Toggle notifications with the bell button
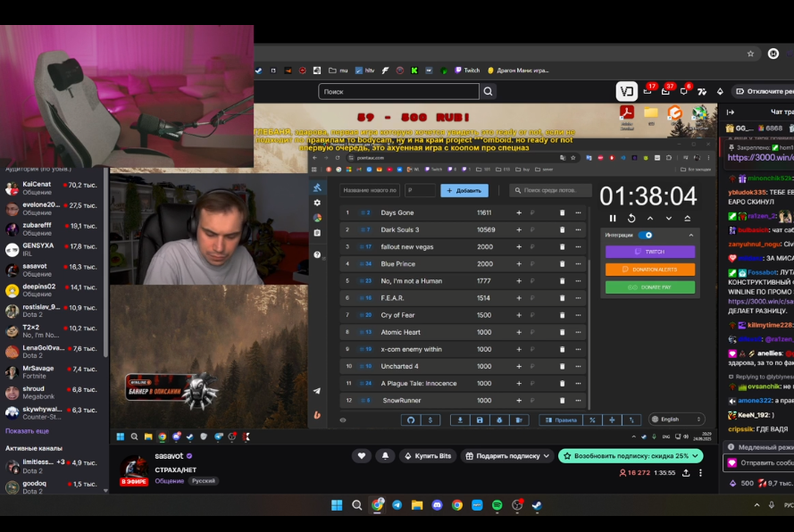Screen dimensions: 794x532 point(385,456)
